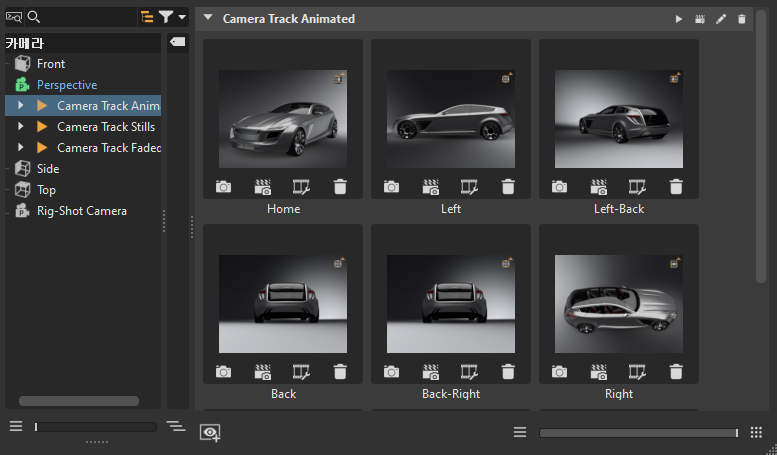Click the camera icon under Right thumbnail
777x455 pixels.
click(x=559, y=372)
